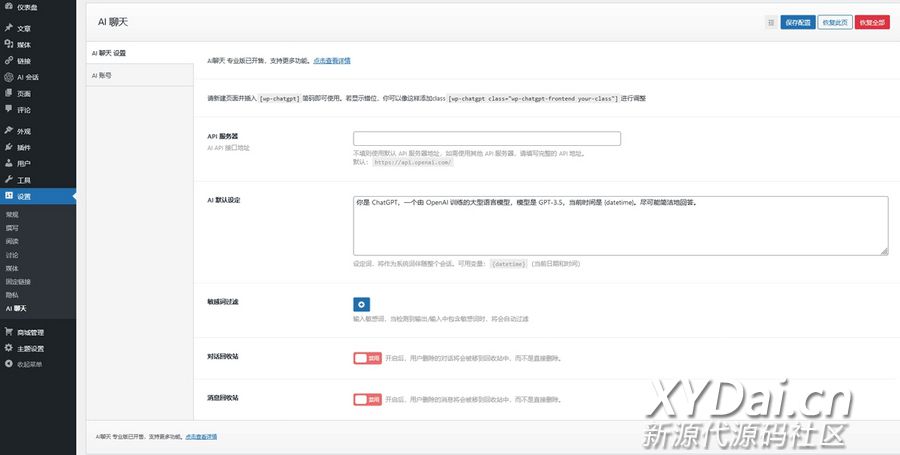Click the 商城管理 cart icon
This screenshot has height=455, width=900.
point(9,332)
